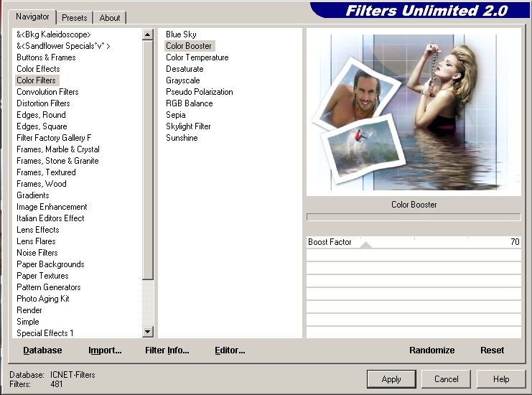Image resolution: width=532 pixels, height=395 pixels.
Task: Select the &<Bkg Kaleidoscope> category
Action: (54, 34)
